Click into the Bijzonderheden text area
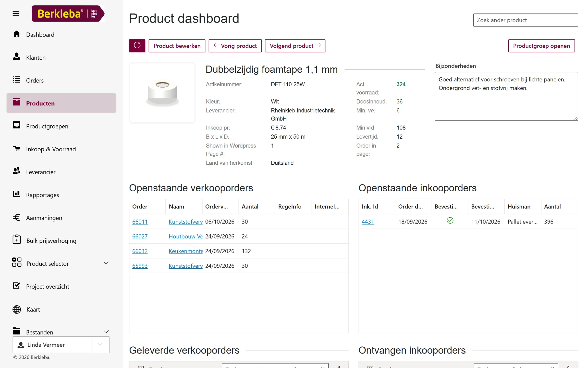Image resolution: width=588 pixels, height=368 pixels. coord(506,96)
